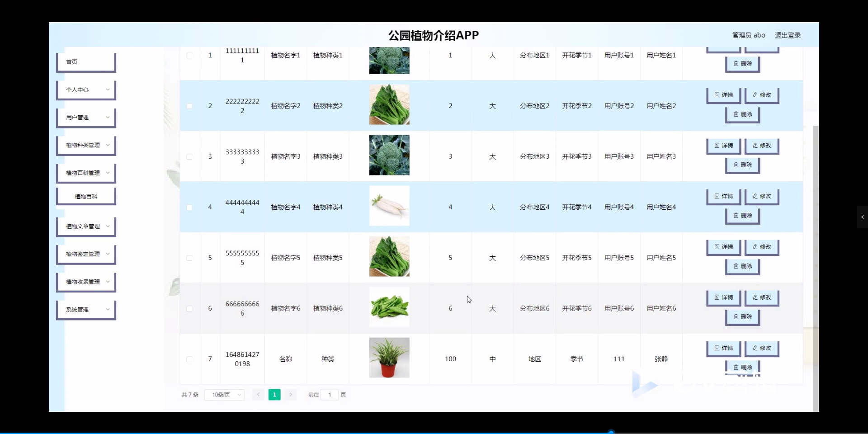Screen dimensions: 868x434
Task: Toggle the checkbox for row 4
Action: (189, 208)
